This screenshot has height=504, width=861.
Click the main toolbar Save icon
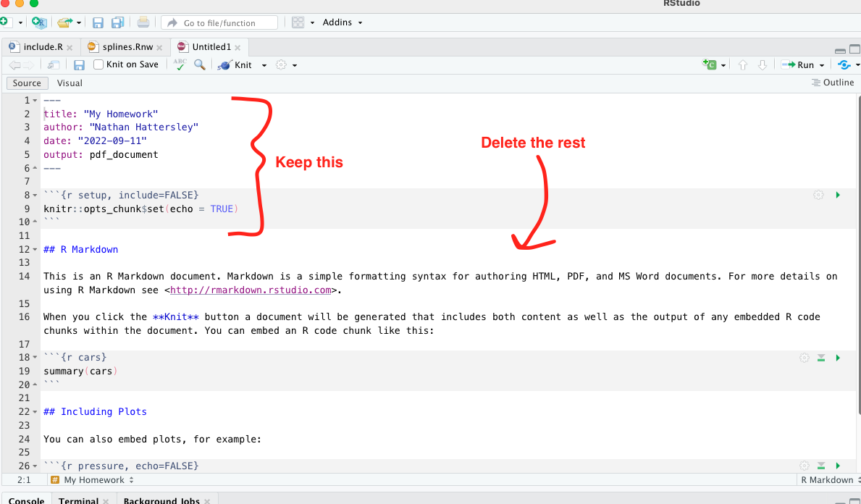click(98, 22)
